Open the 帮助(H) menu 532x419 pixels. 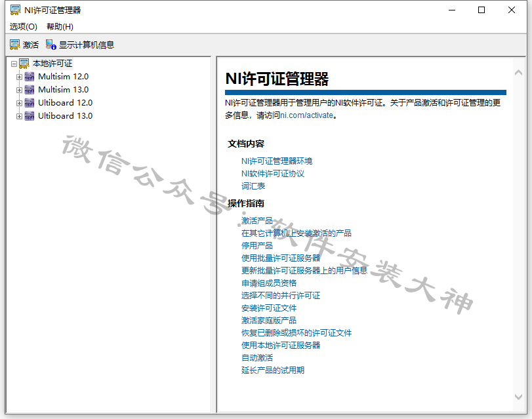[60, 26]
